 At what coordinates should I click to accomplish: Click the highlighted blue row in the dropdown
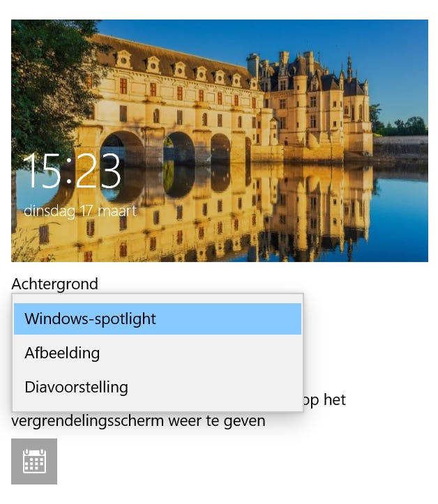pos(157,319)
